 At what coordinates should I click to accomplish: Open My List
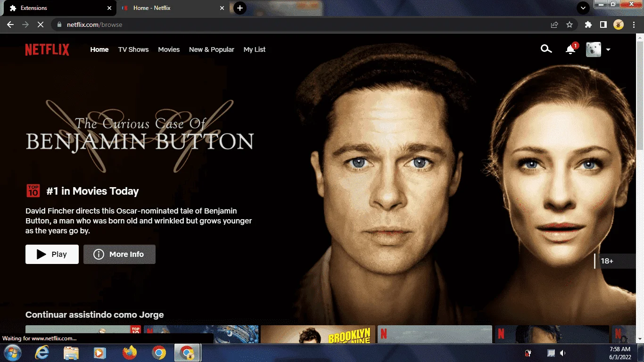click(x=255, y=49)
